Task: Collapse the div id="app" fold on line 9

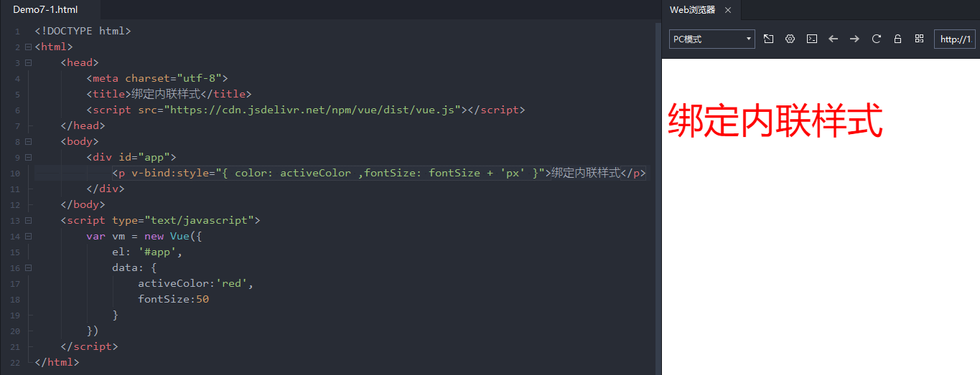Action: click(28, 157)
